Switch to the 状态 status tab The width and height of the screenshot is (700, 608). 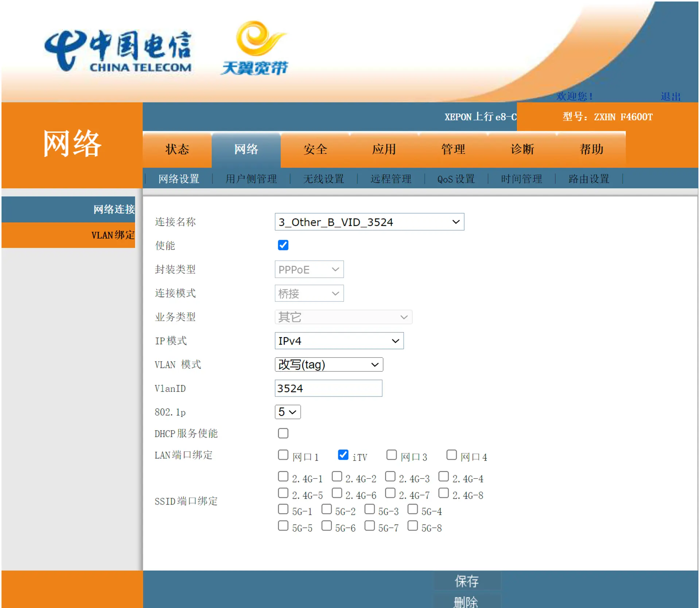[x=177, y=149]
